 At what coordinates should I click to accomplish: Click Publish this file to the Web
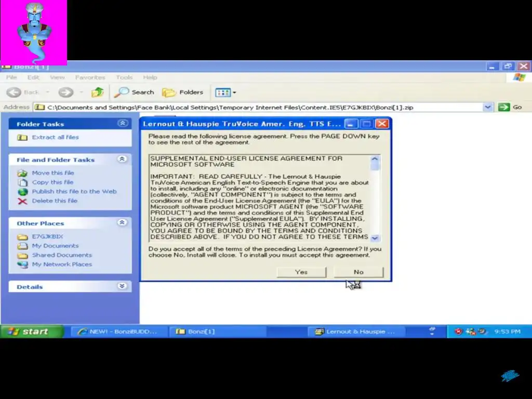[74, 191]
